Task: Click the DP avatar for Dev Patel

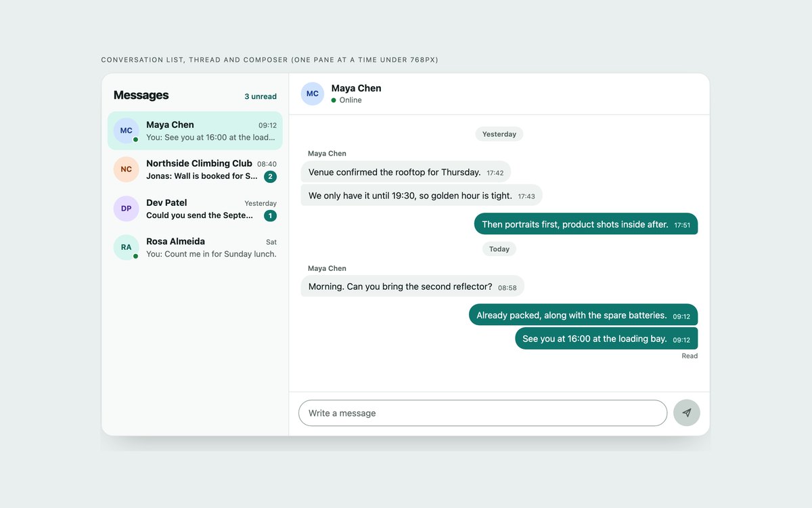Action: (x=127, y=209)
